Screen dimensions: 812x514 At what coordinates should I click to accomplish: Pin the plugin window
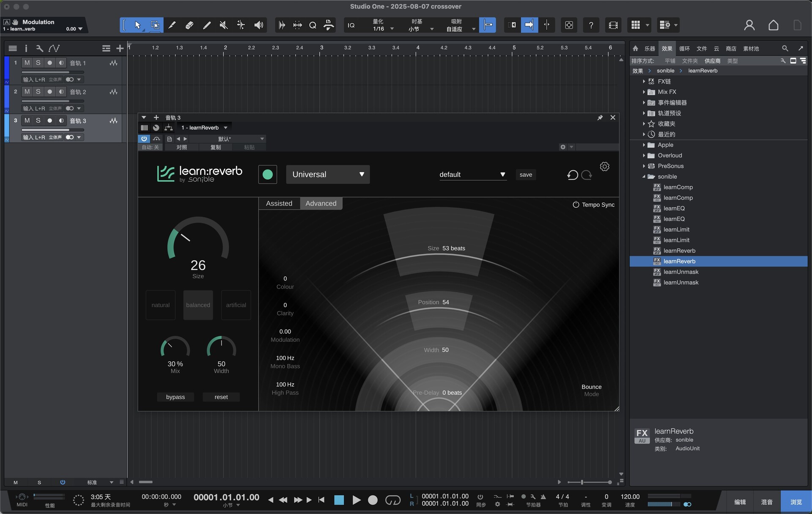(600, 118)
